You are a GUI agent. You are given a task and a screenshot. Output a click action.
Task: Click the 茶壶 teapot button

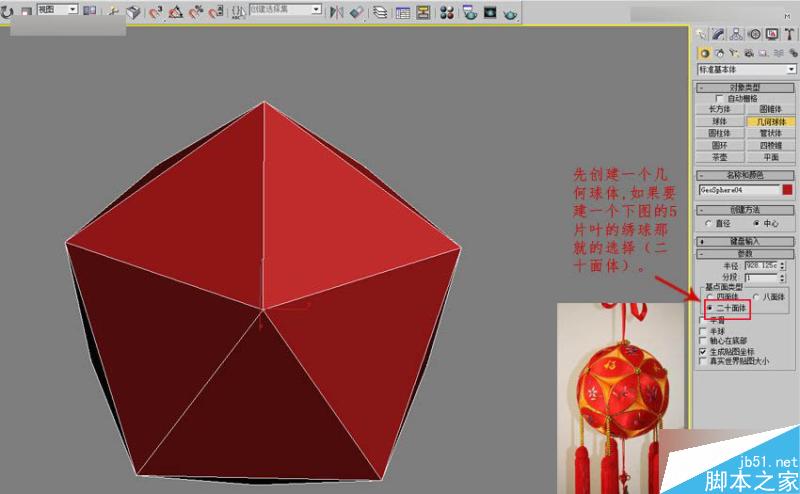click(x=719, y=157)
